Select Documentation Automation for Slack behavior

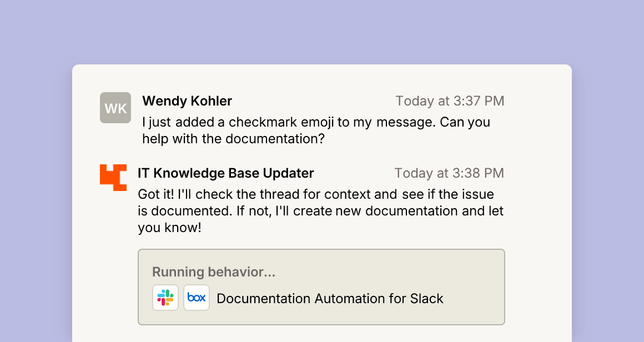(x=330, y=299)
